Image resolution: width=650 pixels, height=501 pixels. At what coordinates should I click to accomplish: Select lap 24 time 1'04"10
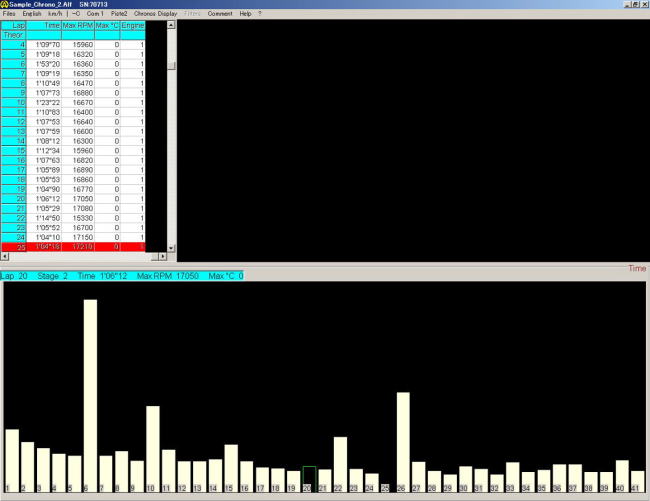[44, 237]
